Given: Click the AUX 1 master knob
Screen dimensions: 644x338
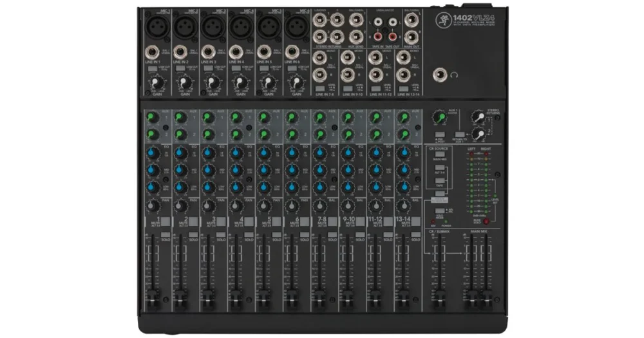Looking at the screenshot, I should point(439,117).
